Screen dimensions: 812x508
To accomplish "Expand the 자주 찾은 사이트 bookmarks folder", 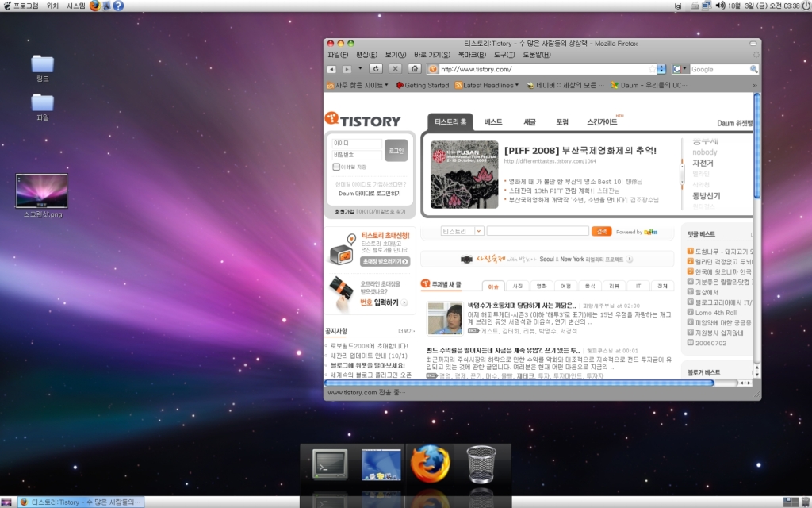I will tap(357, 85).
